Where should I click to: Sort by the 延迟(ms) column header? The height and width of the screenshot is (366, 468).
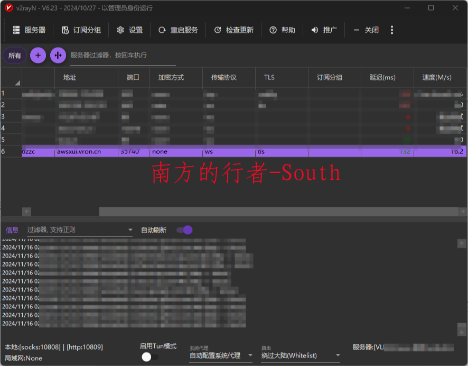coord(387,77)
